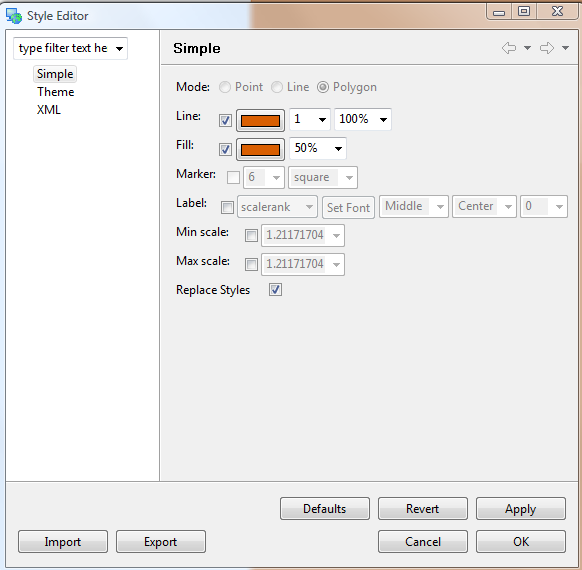Select the Theme page in sidebar

click(56, 92)
